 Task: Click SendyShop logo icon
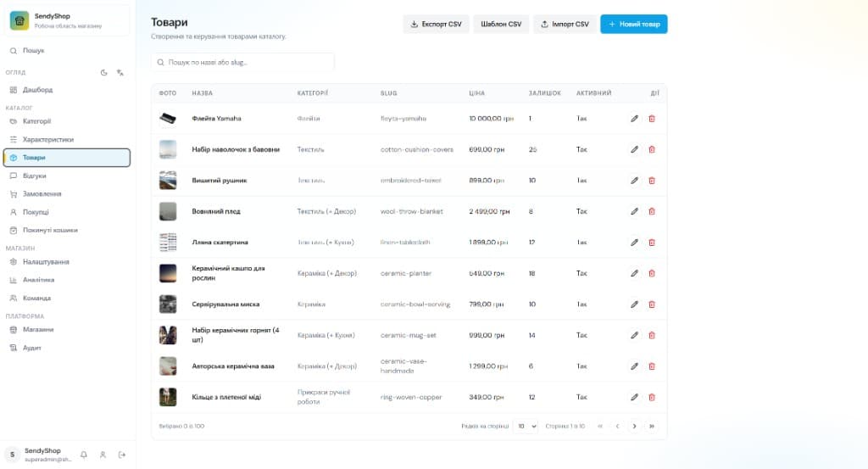pos(19,20)
